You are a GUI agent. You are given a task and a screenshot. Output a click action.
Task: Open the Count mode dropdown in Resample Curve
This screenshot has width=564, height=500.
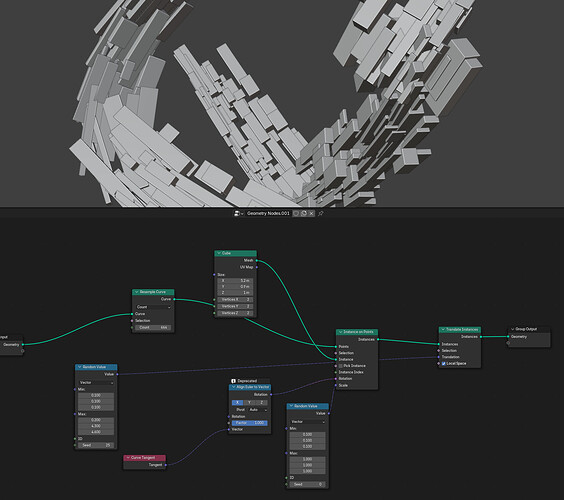(154, 307)
